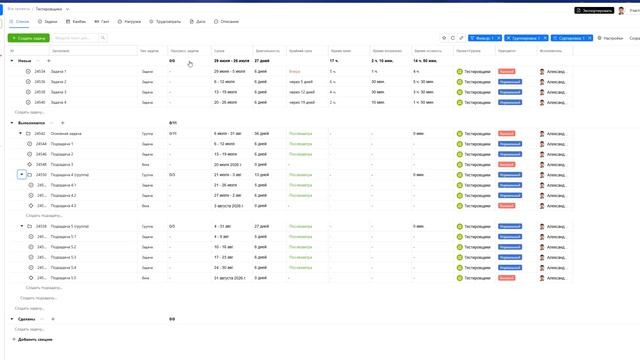Click the first breadcrumb link at top left
Viewport: 640px width, 360px height.
click(x=18, y=9)
